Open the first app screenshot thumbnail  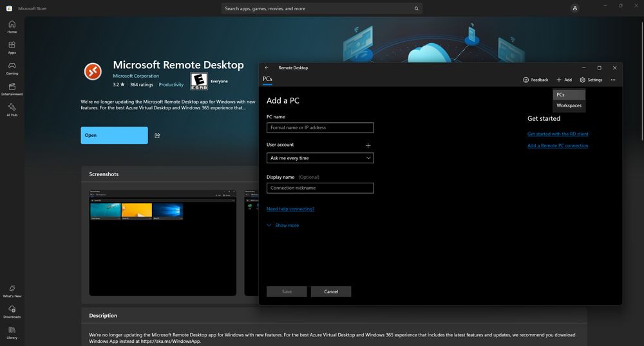coord(163,242)
